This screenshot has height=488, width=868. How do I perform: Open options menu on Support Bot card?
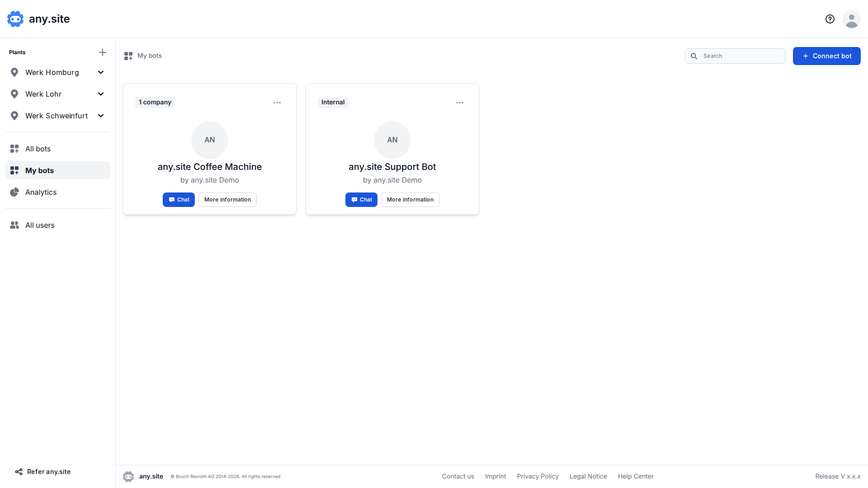[460, 103]
